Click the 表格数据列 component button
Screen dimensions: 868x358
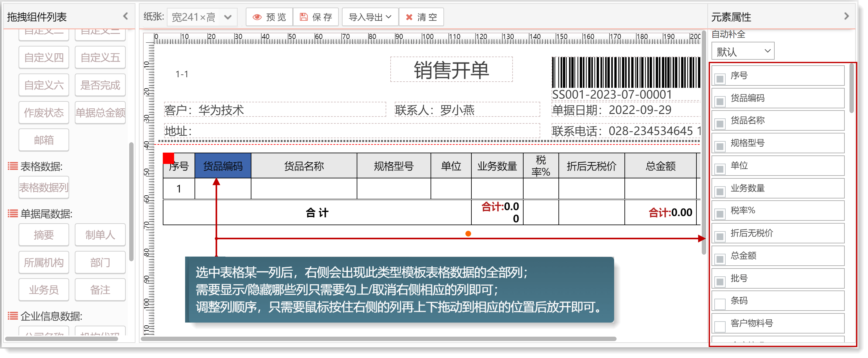(x=44, y=187)
